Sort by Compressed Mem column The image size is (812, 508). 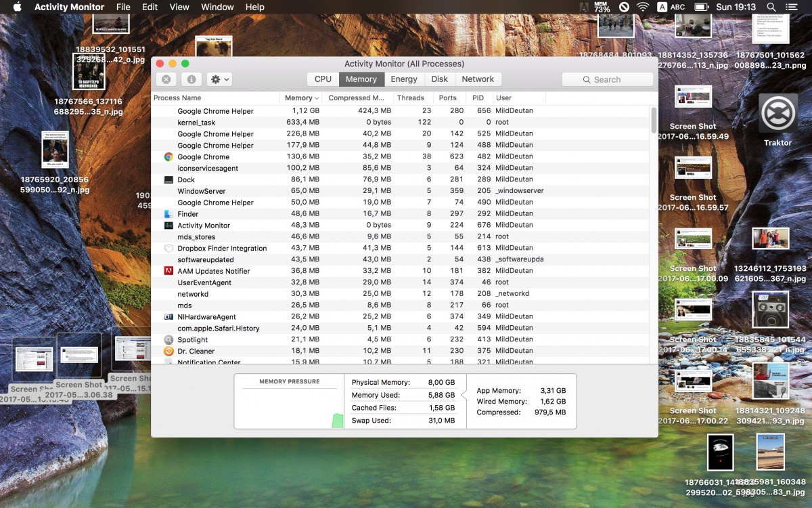coord(359,98)
